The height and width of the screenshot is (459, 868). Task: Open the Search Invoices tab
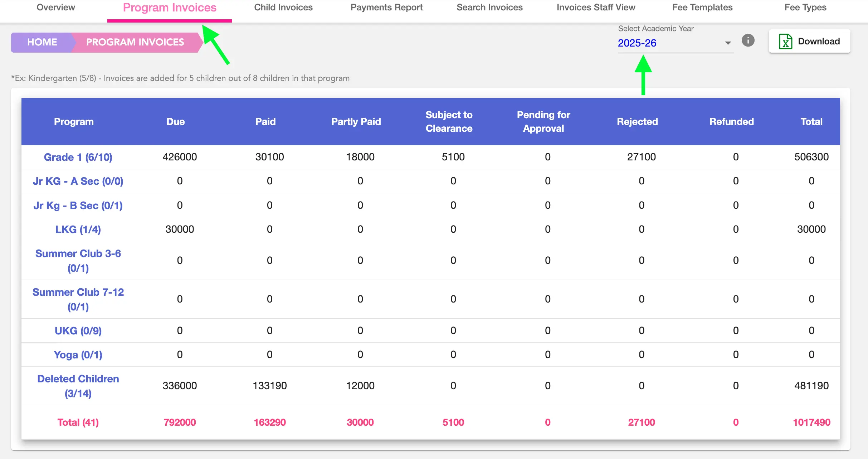click(489, 8)
